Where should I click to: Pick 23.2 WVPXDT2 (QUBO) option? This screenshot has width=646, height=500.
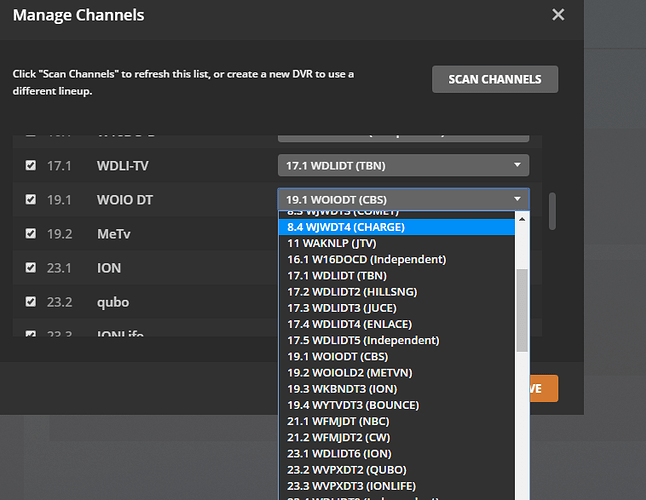397,470
